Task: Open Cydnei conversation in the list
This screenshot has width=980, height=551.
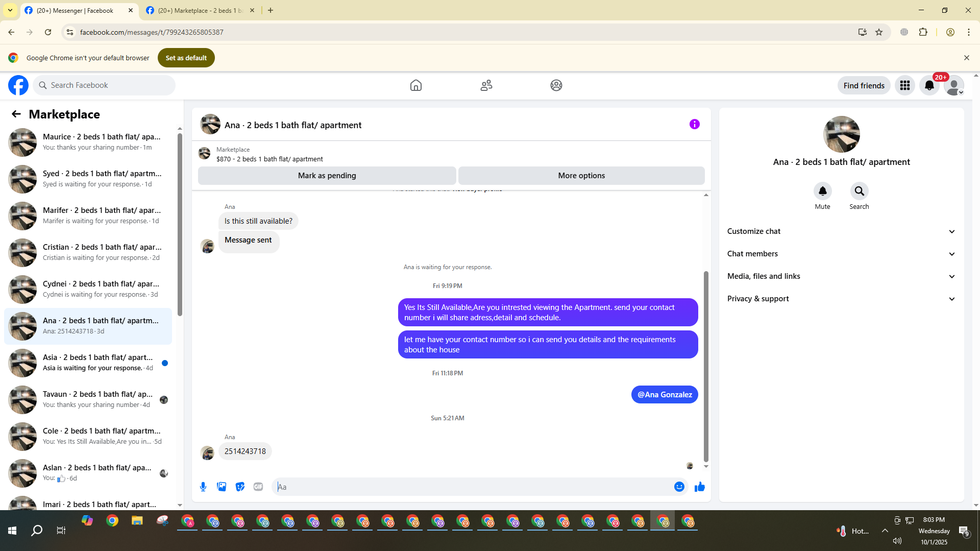Action: [88, 289]
